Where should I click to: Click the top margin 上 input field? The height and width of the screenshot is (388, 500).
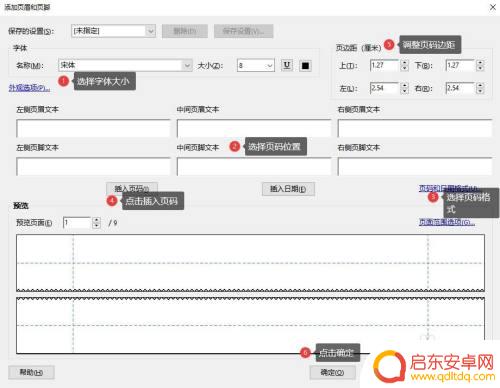[x=384, y=65]
